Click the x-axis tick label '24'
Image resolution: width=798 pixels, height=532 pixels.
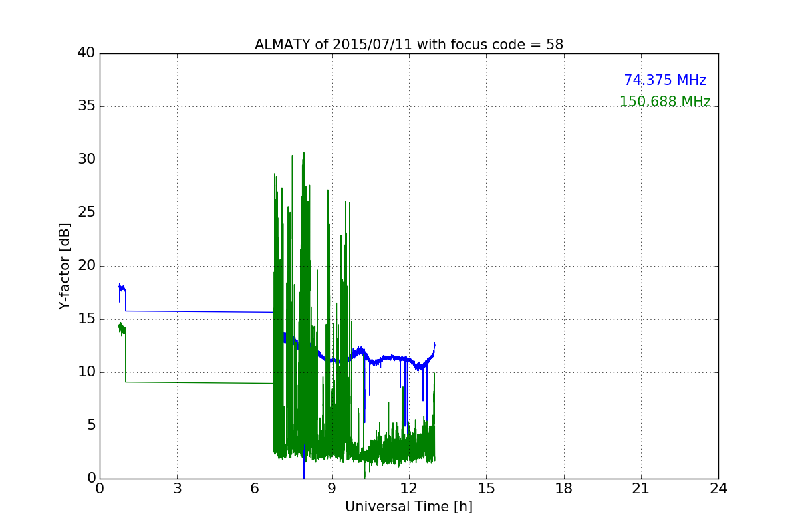coord(718,489)
